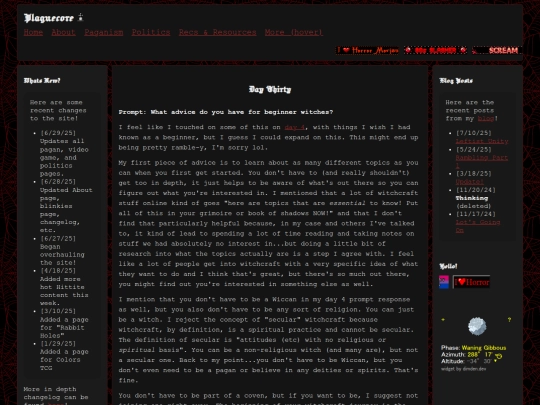540x405 pixels.
Task: Click the [6/29/25] changelog entry
Action: point(64,153)
